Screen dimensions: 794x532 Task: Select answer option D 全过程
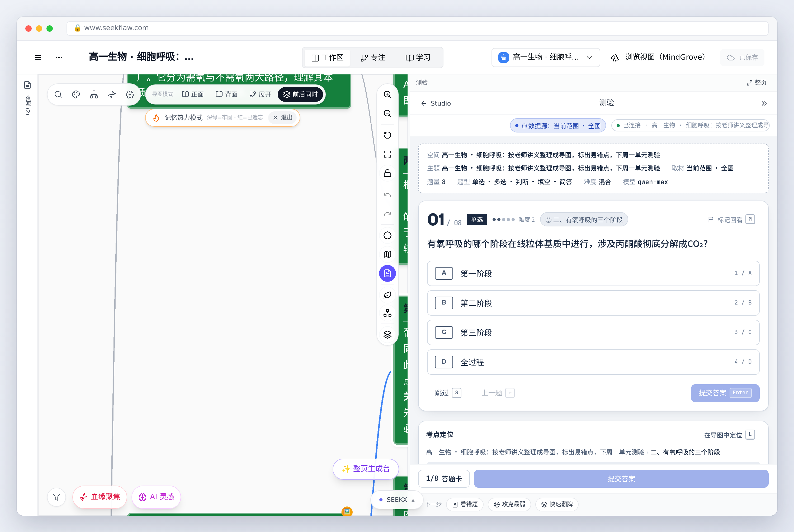(593, 362)
